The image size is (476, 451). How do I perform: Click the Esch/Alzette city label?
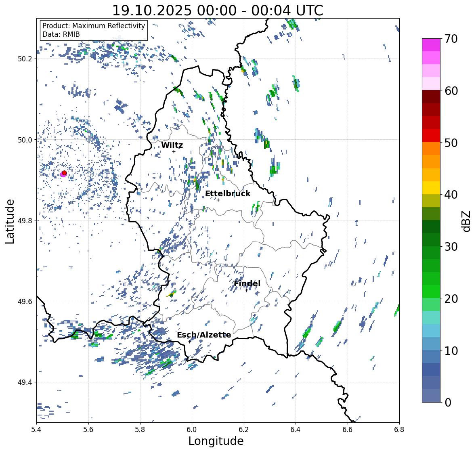[x=204, y=335]
